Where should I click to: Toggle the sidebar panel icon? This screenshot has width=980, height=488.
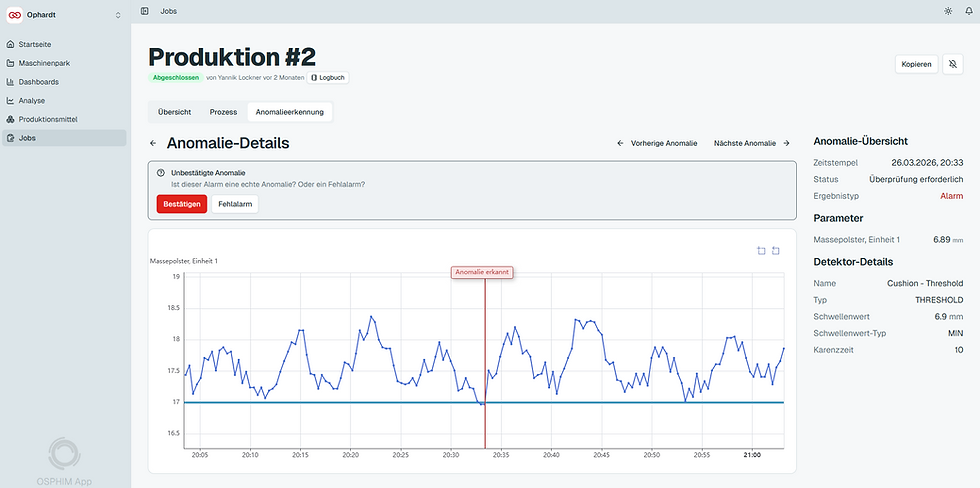(x=145, y=11)
